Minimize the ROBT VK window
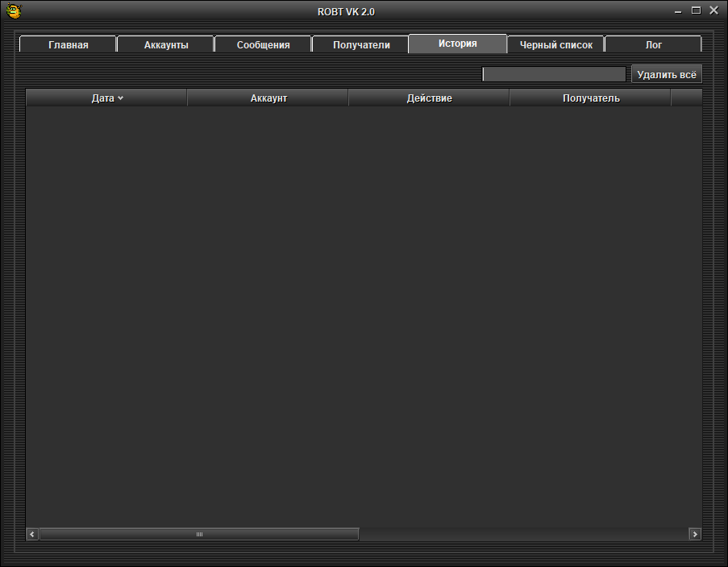 coord(679,11)
